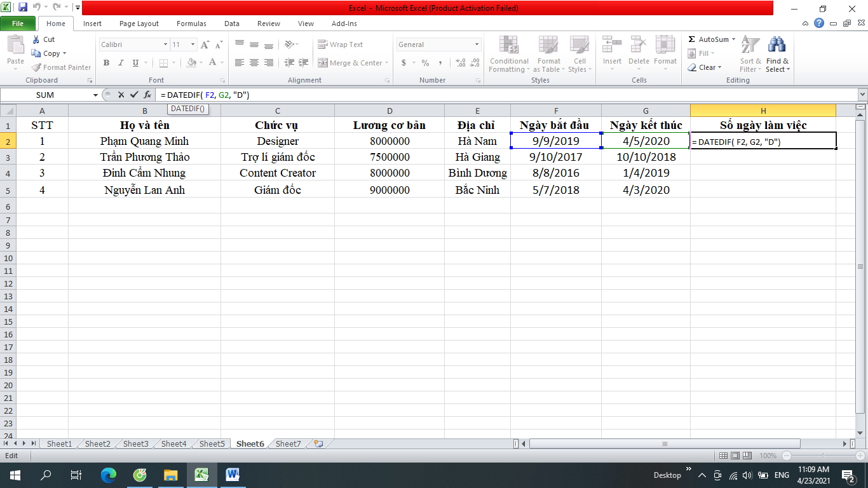
Task: Click Sort & Filter icon
Action: click(x=750, y=45)
